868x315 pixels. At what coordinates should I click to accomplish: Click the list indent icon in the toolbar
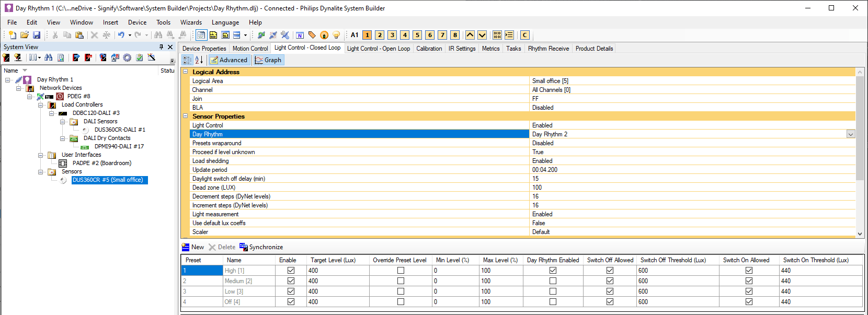point(509,35)
